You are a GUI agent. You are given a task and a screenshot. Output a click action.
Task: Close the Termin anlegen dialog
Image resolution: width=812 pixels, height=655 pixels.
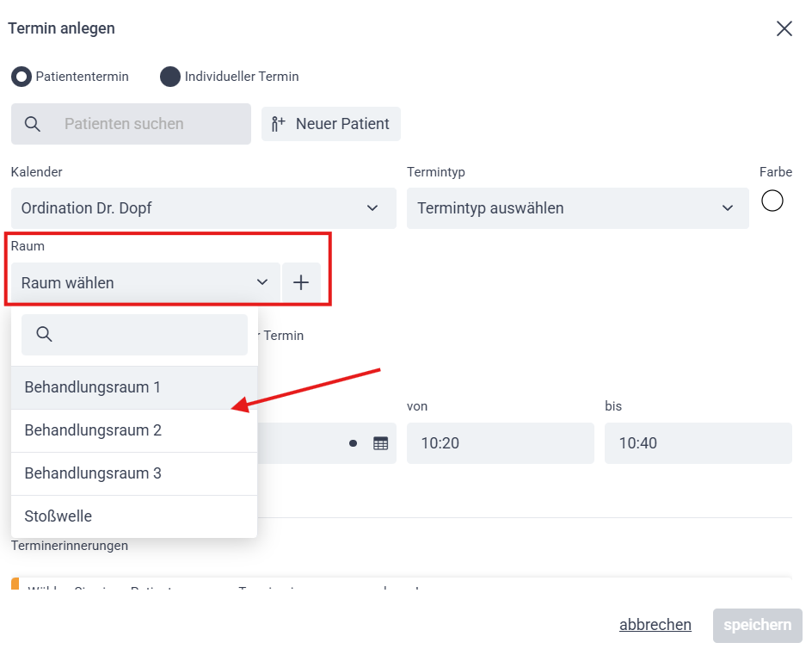point(784,28)
